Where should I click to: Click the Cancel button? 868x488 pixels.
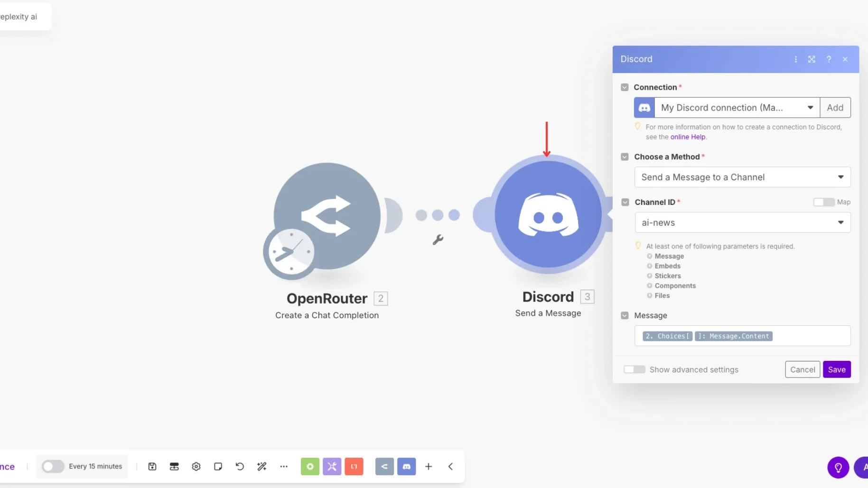[x=803, y=369]
